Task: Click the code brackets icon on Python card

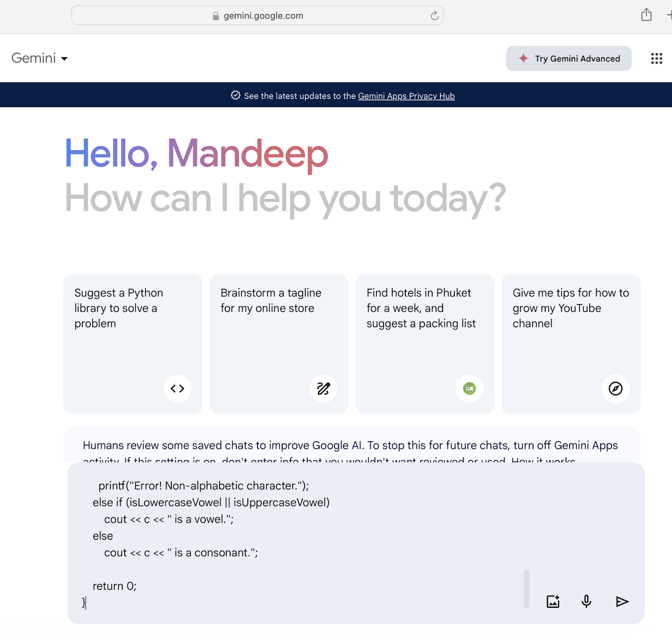Action: (177, 388)
